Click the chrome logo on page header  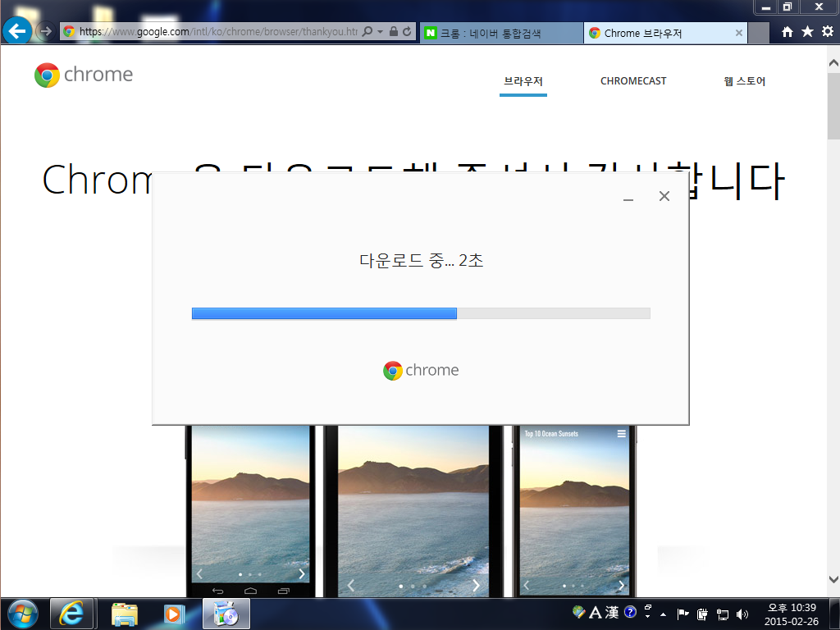tap(84, 75)
